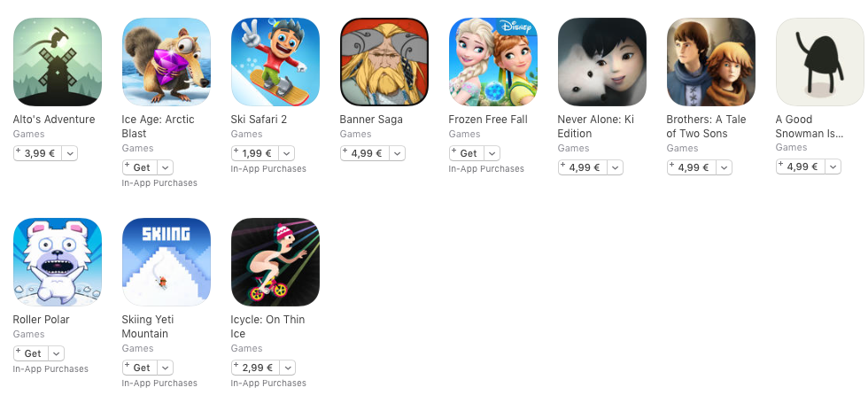Expand the dropdown arrow next to 3,99 € for Alto's Adventure

[70, 153]
